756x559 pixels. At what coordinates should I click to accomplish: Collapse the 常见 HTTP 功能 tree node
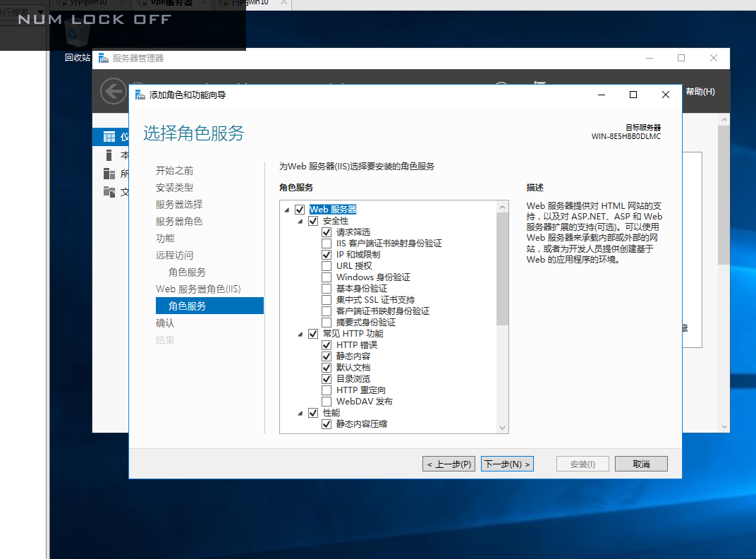click(300, 334)
